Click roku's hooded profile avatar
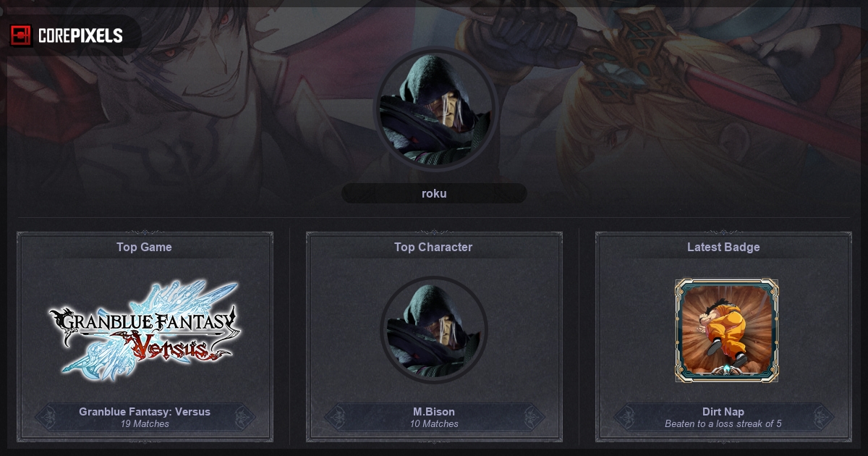 click(434, 109)
